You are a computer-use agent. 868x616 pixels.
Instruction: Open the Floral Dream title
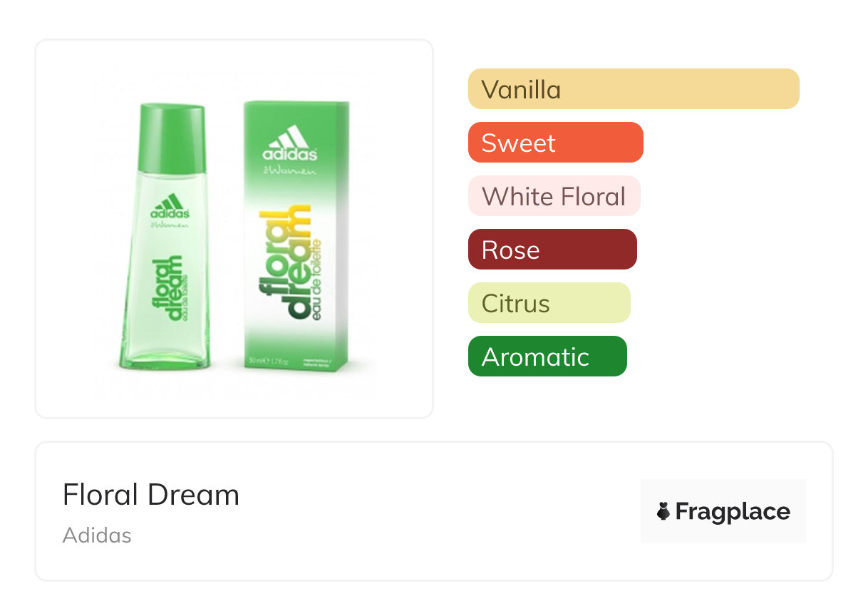point(151,495)
